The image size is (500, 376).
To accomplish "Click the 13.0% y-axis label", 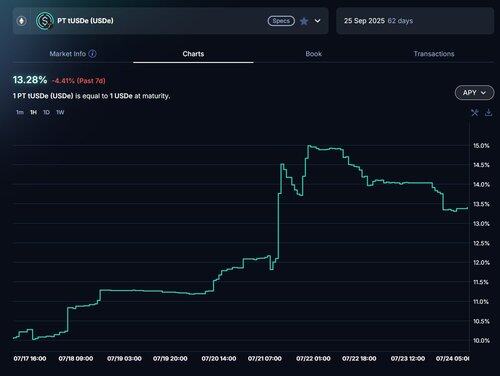I will point(481,224).
